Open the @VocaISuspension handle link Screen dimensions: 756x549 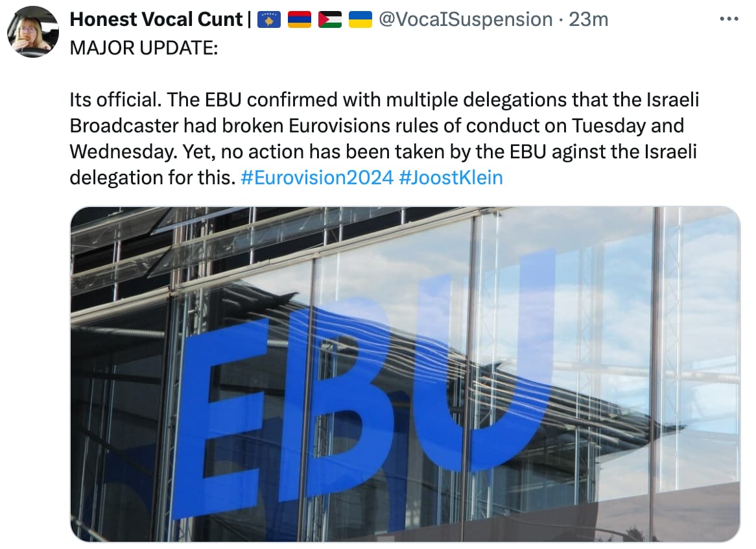465,20
